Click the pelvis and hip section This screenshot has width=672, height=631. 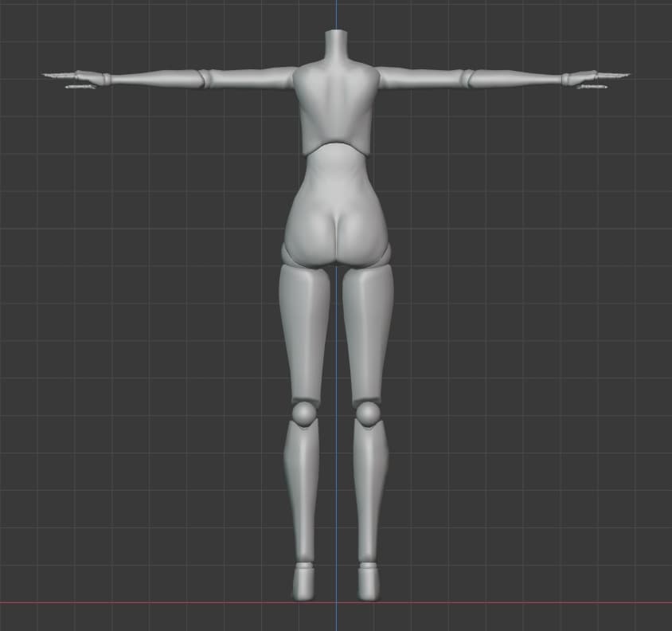click(x=335, y=231)
